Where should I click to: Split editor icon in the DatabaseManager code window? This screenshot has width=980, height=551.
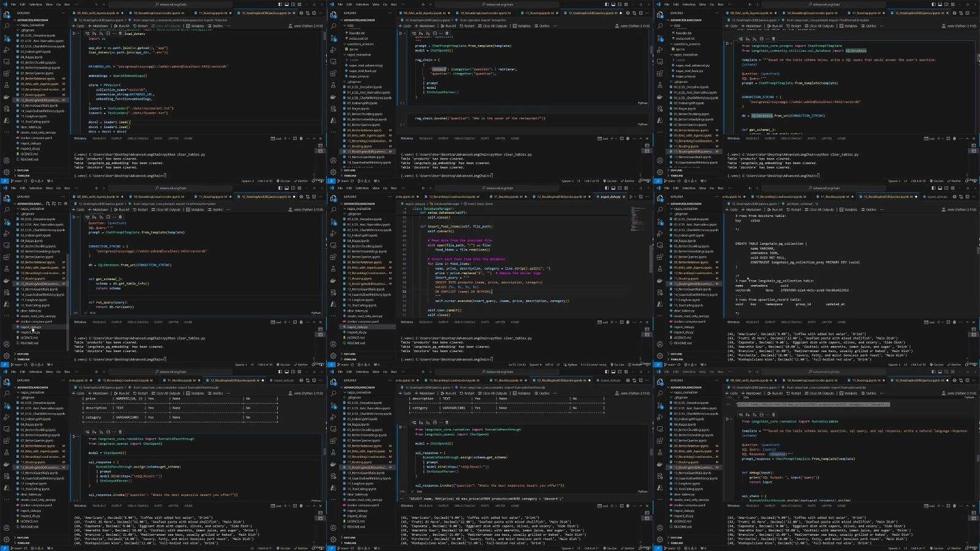[x=640, y=197]
